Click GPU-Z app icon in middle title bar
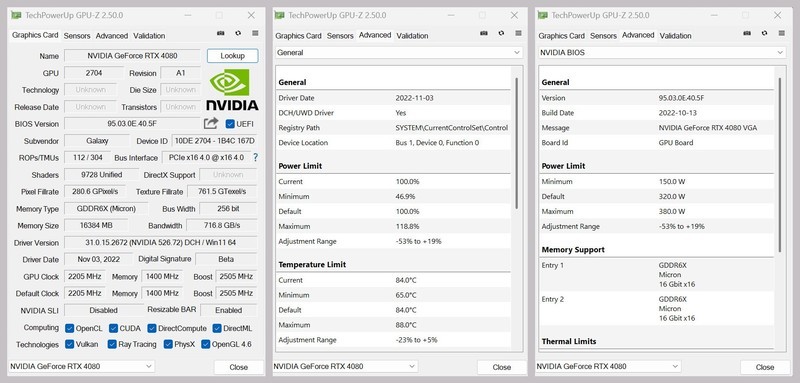Screen dimensions: 800x383 [x=280, y=15]
